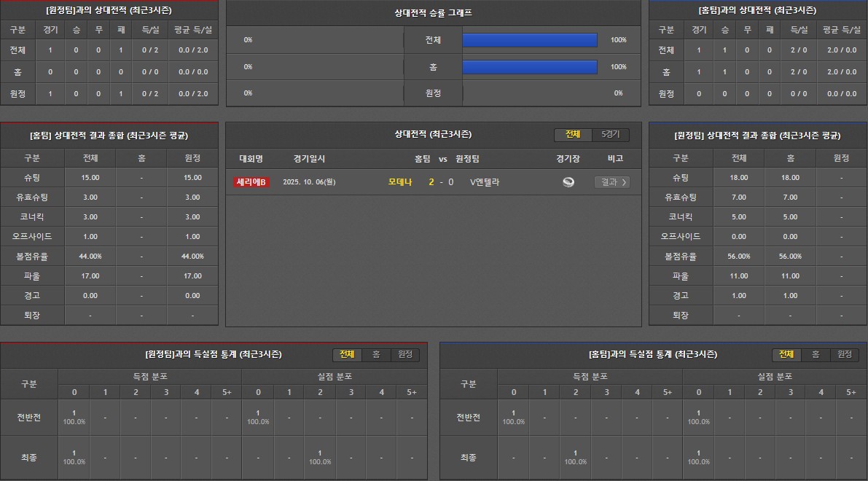Viewport: 868px width, 481px height.
Task: Click the blue 전체 win-rate bar
Action: (530, 40)
